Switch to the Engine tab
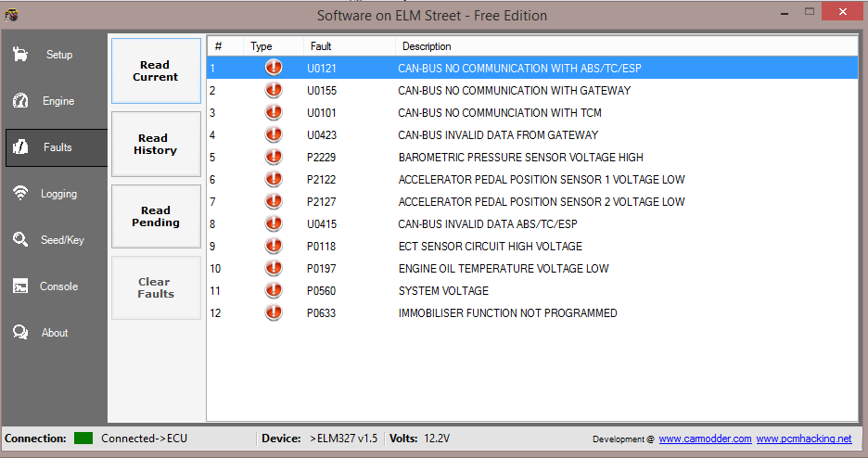The height and width of the screenshot is (458, 868). tap(58, 101)
